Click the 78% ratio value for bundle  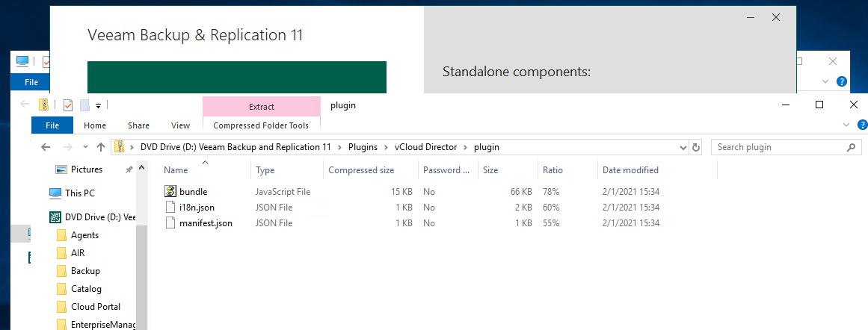point(551,192)
